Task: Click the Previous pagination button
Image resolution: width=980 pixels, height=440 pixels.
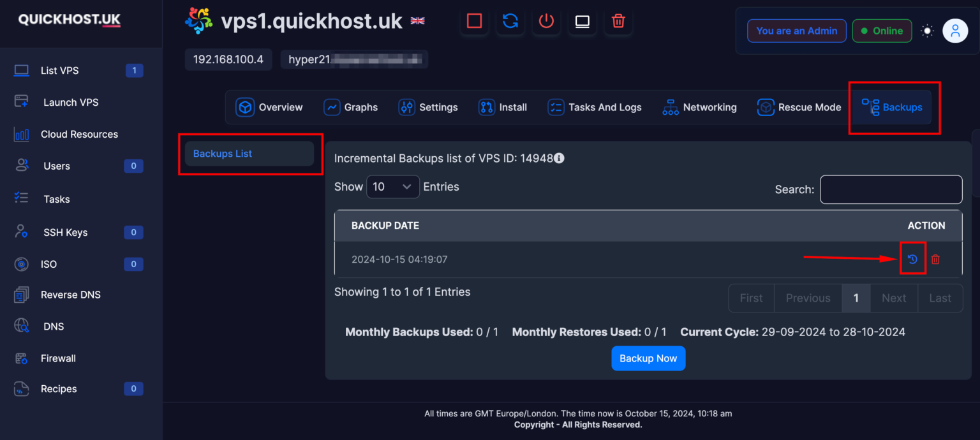Action: point(808,298)
